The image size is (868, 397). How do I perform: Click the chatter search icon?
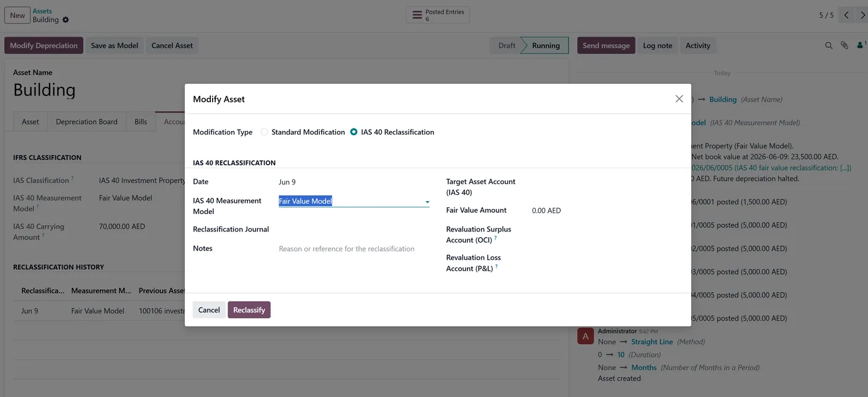[x=829, y=45]
